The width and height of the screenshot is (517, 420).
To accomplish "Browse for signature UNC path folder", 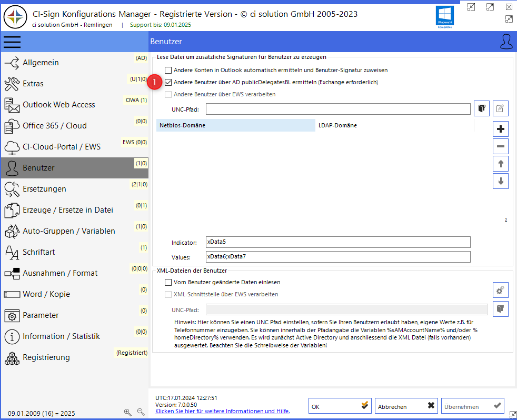I will coord(482,108).
